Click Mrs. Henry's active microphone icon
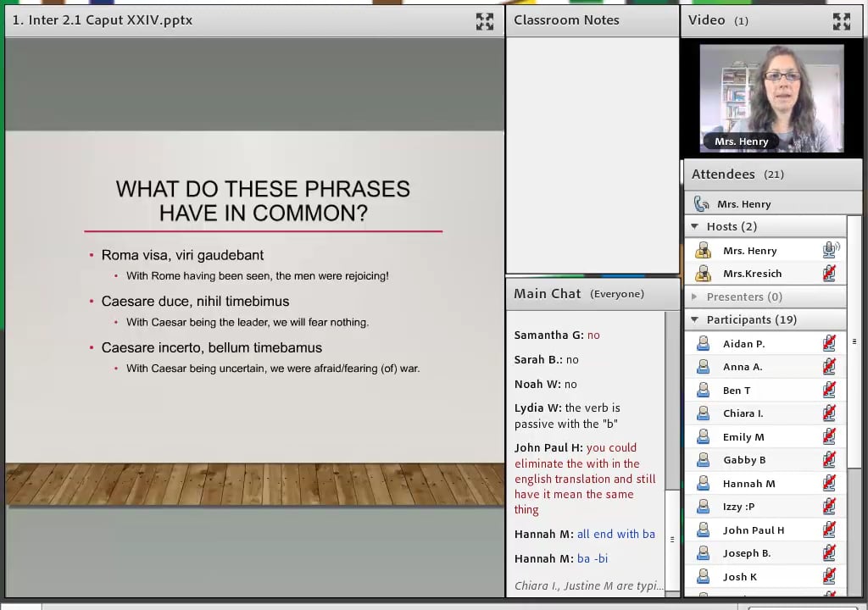 click(x=831, y=250)
